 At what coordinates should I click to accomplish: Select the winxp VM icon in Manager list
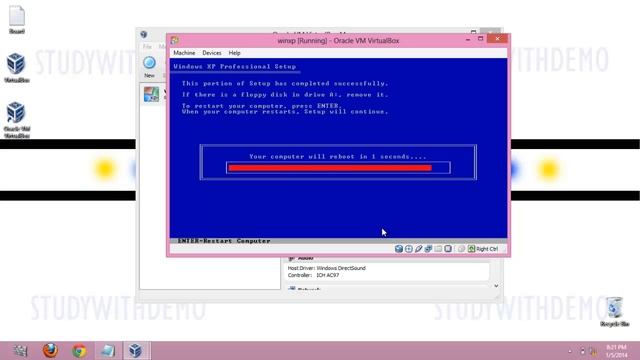pos(151,94)
